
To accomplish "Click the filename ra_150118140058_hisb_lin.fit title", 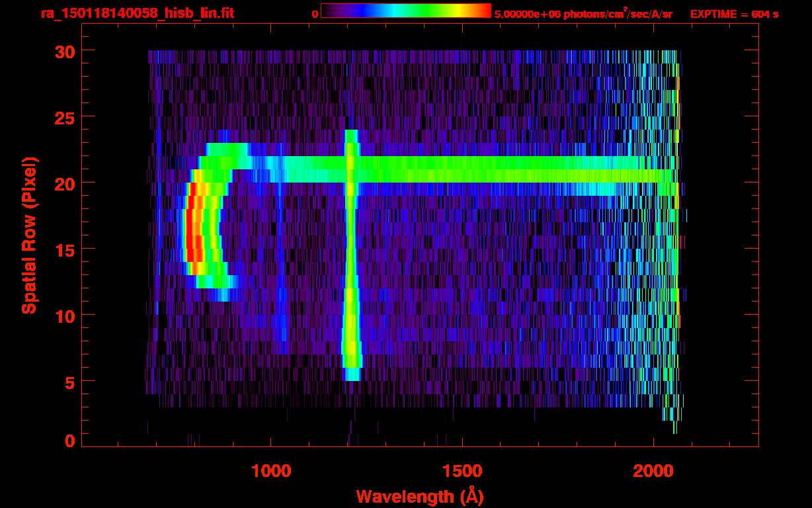I will [137, 13].
